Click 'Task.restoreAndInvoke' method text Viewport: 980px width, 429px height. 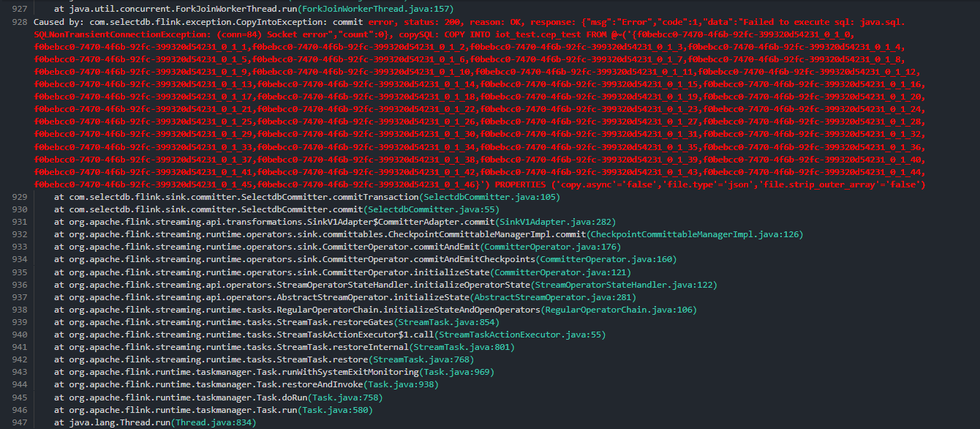tap(312, 384)
